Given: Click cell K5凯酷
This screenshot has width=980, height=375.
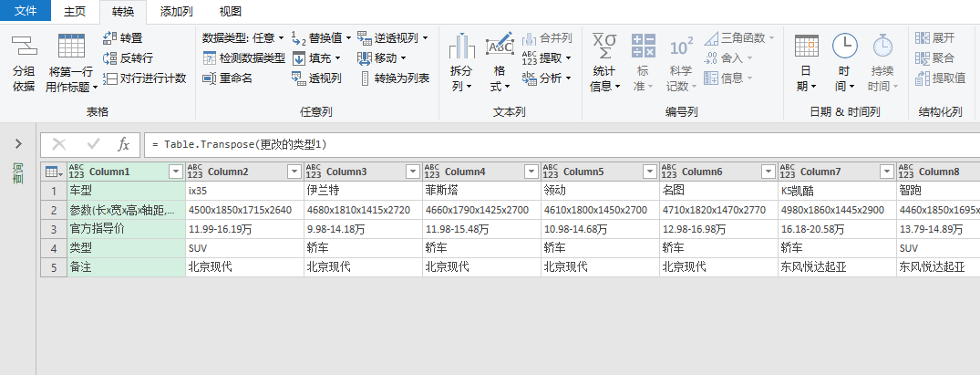Looking at the screenshot, I should coord(836,191).
